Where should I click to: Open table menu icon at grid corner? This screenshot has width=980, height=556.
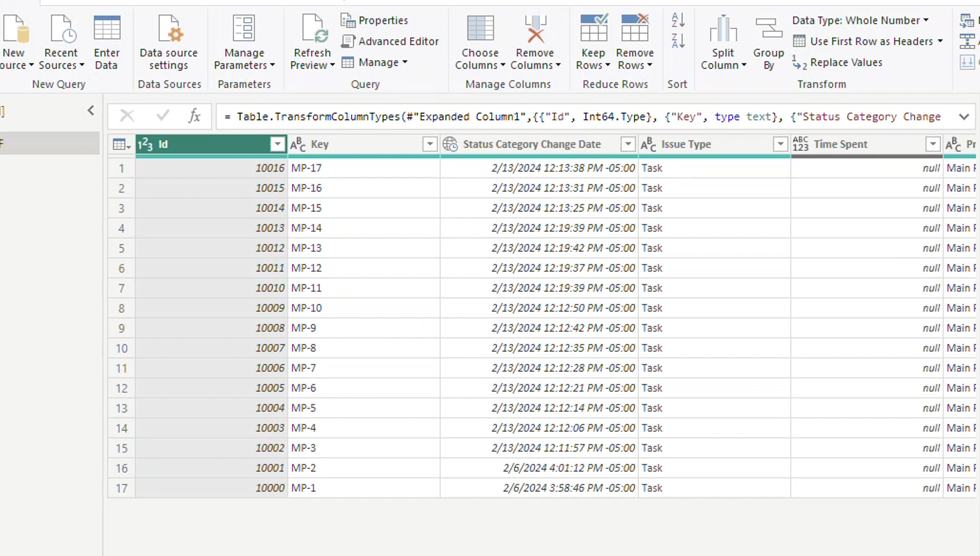pyautogui.click(x=122, y=144)
